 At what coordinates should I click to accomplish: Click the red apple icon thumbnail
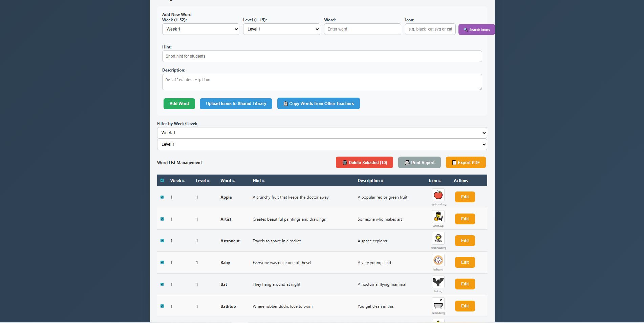coord(438,195)
